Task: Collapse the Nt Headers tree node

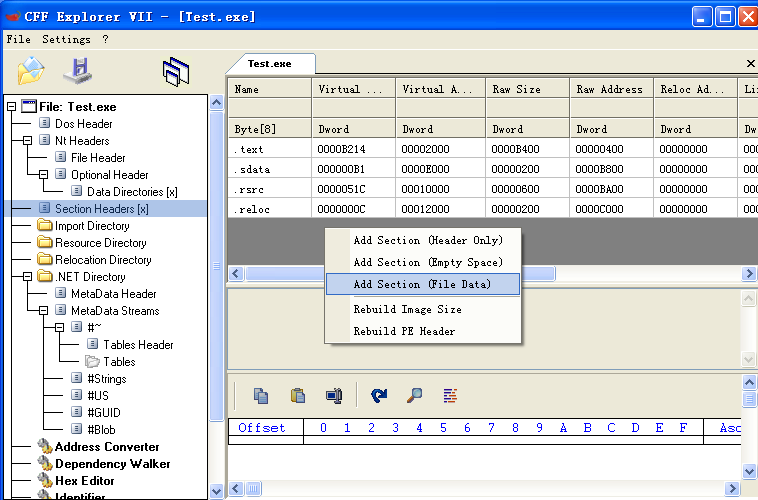Action: coord(28,140)
